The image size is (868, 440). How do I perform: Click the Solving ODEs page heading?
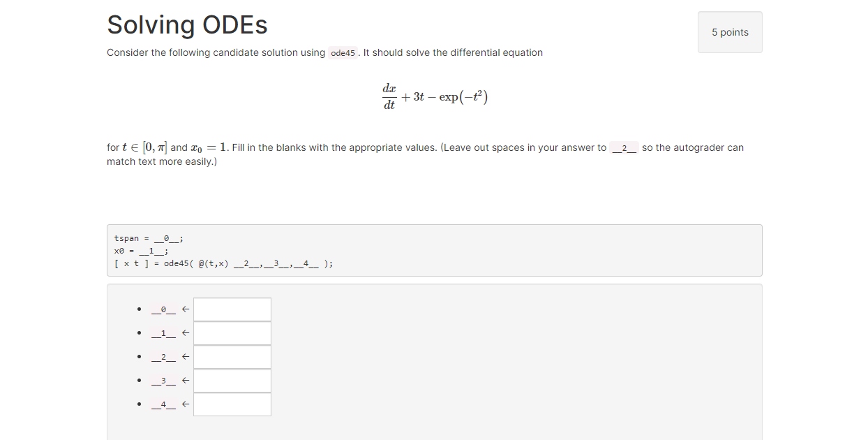tap(186, 24)
